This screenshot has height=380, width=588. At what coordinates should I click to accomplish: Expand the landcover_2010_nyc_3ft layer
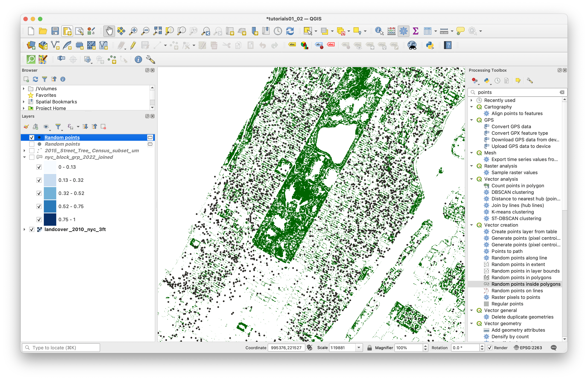24,230
